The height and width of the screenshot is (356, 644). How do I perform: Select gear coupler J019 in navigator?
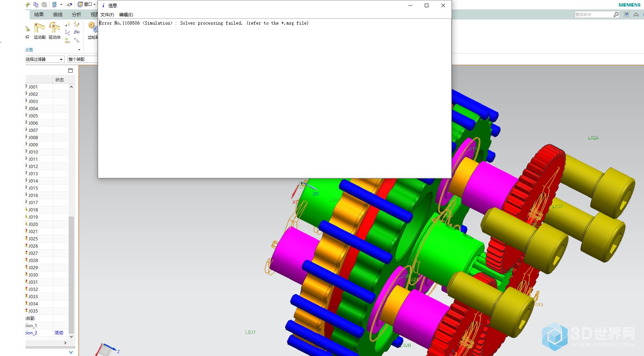pos(33,217)
